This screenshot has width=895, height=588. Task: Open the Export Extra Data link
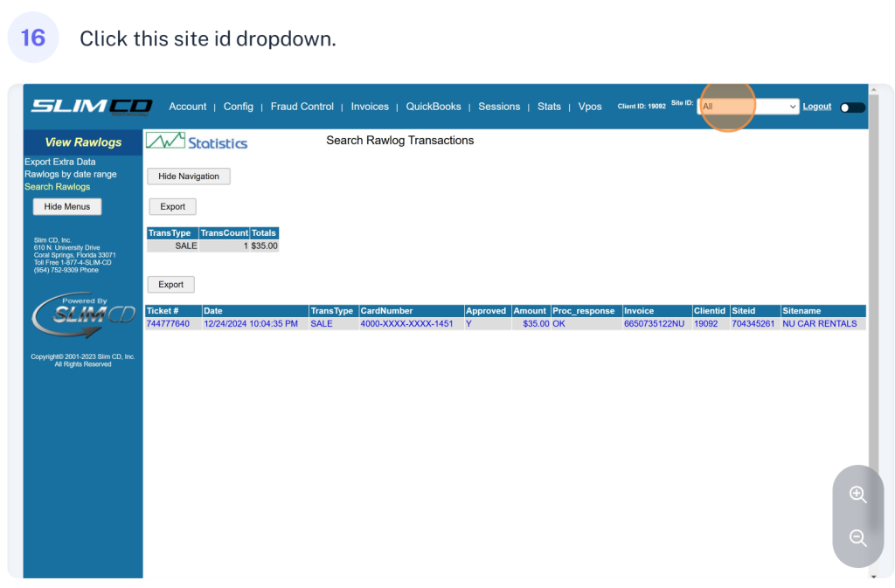click(x=59, y=162)
